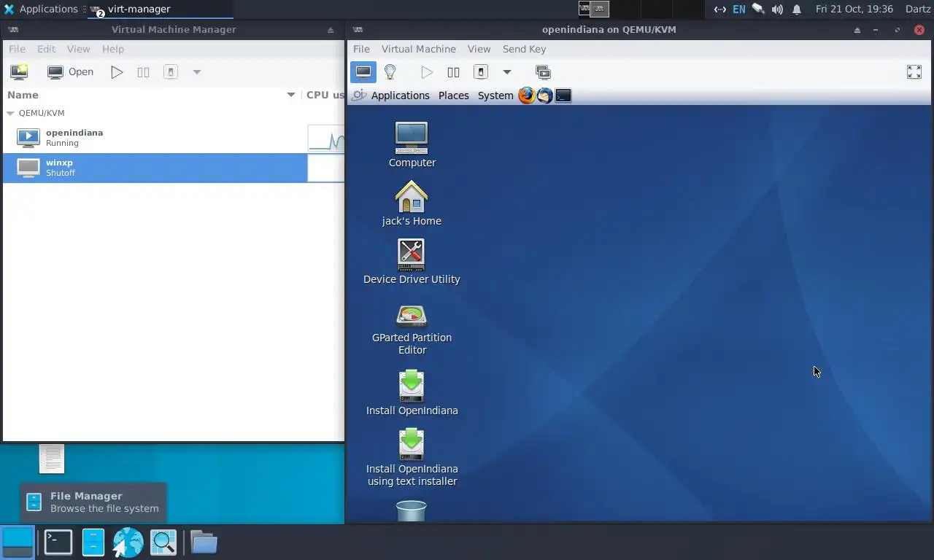Select jack's Home desktop icon
The height and width of the screenshot is (560, 934).
click(x=412, y=203)
